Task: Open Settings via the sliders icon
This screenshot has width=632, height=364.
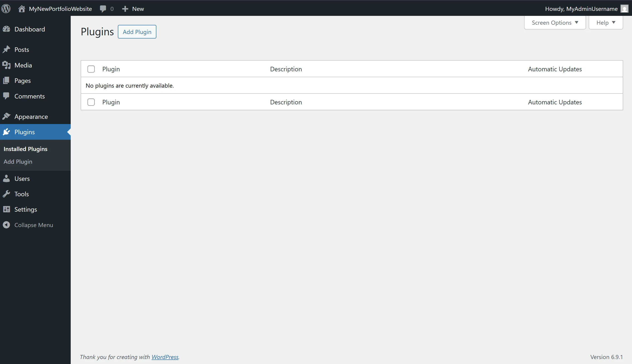Action: (7, 209)
